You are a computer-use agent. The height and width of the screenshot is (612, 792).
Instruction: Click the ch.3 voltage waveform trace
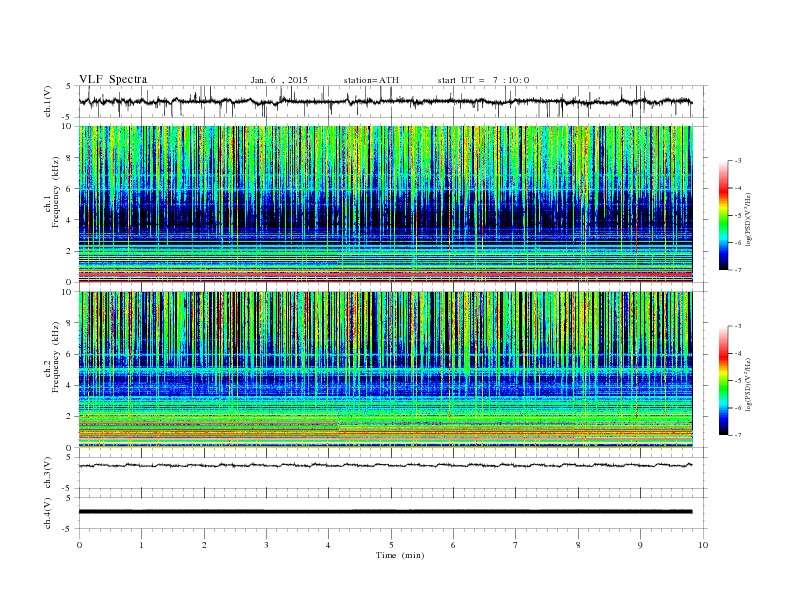[385, 465]
